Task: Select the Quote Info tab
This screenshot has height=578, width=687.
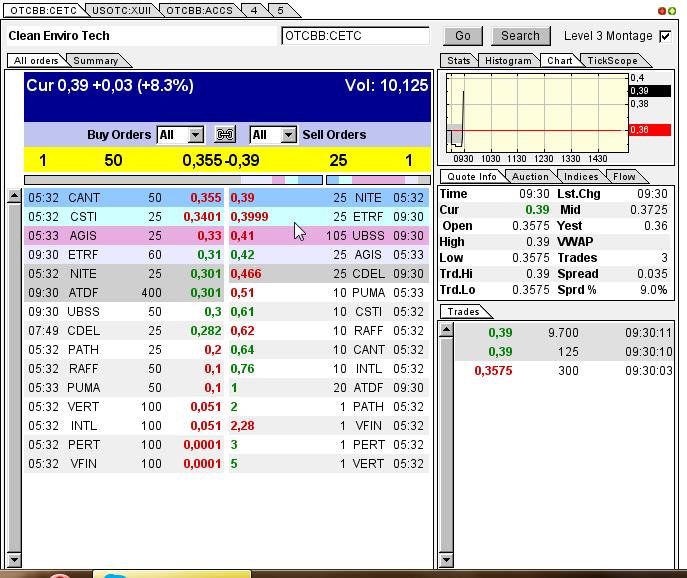Action: pos(472,177)
